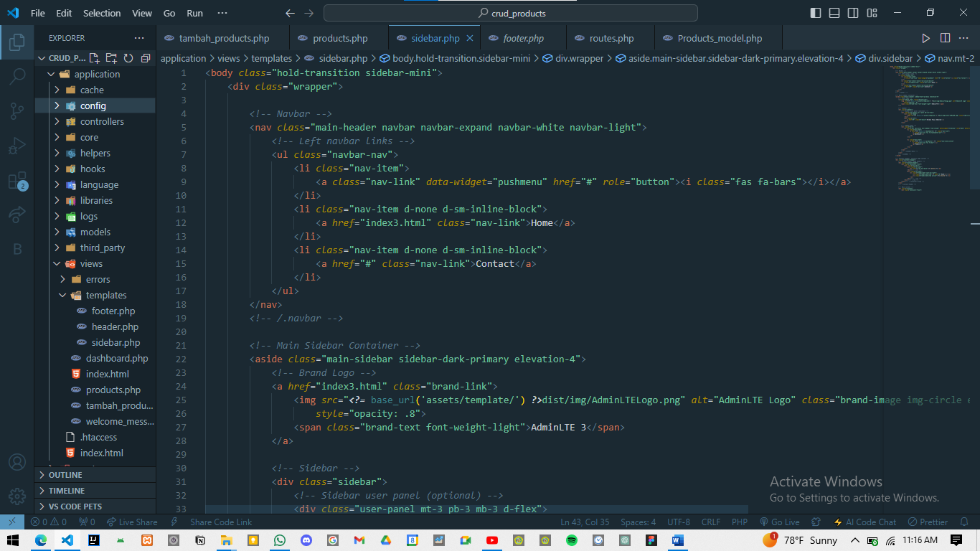Click the New File icon in Explorer
The image size is (980, 551).
pyautogui.click(x=94, y=58)
